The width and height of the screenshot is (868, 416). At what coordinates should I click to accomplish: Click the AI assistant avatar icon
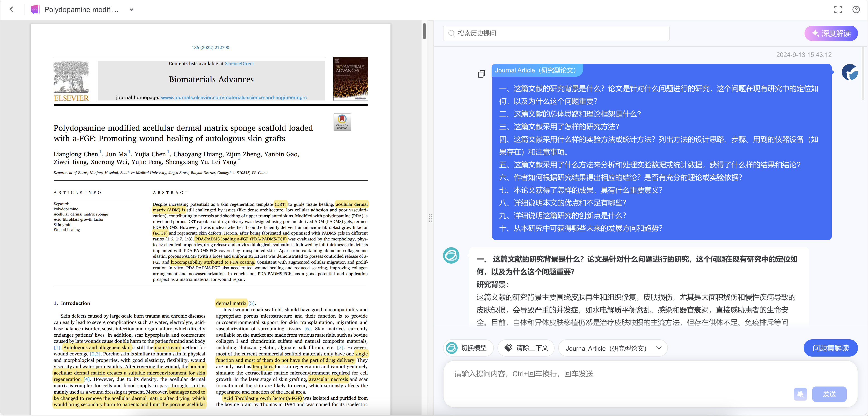(x=451, y=256)
